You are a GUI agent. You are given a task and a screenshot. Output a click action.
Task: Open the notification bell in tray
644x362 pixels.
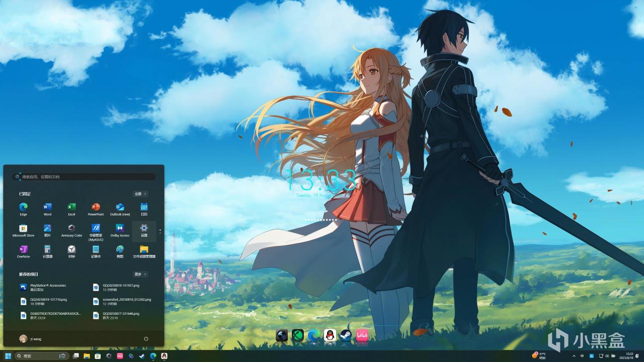click(x=637, y=356)
